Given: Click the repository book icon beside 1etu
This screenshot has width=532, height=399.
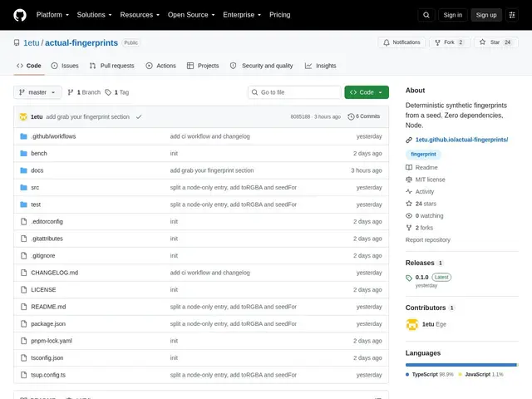Looking at the screenshot, I should (17, 42).
